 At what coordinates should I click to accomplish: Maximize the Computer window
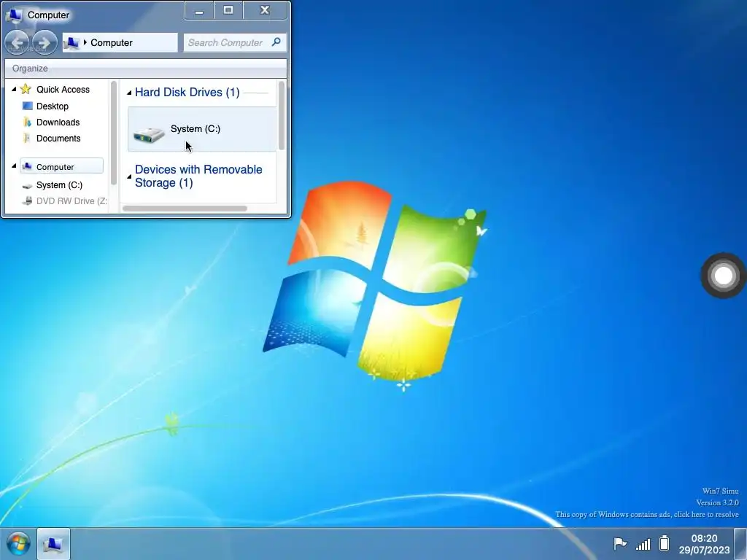pyautogui.click(x=228, y=10)
